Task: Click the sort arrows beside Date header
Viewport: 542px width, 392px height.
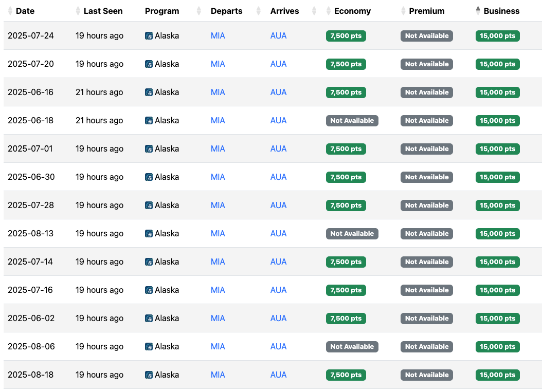Action: click(x=10, y=11)
